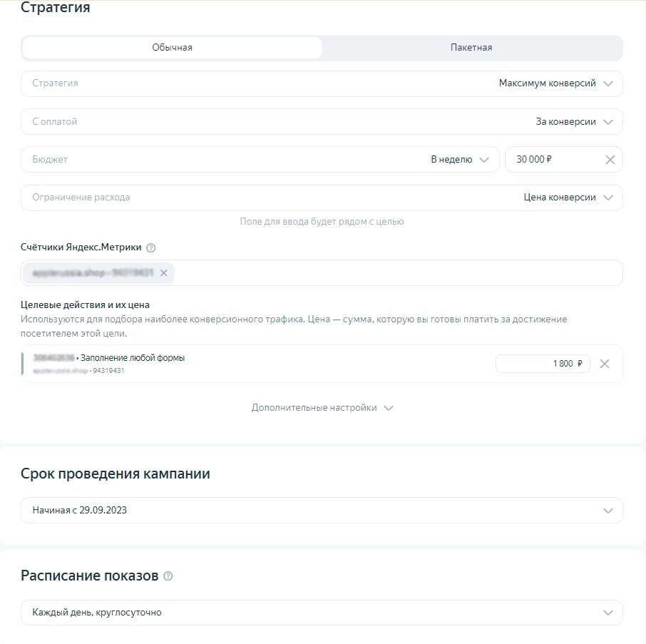Open the 'С оплатой' payment dropdown

pos(322,122)
